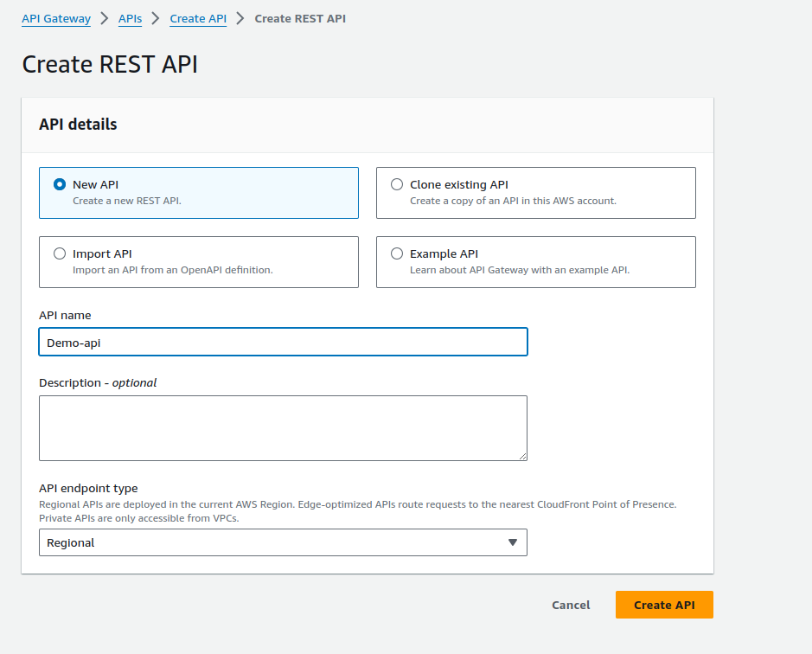Click the API name label
The height and width of the screenshot is (654, 812).
(x=65, y=315)
